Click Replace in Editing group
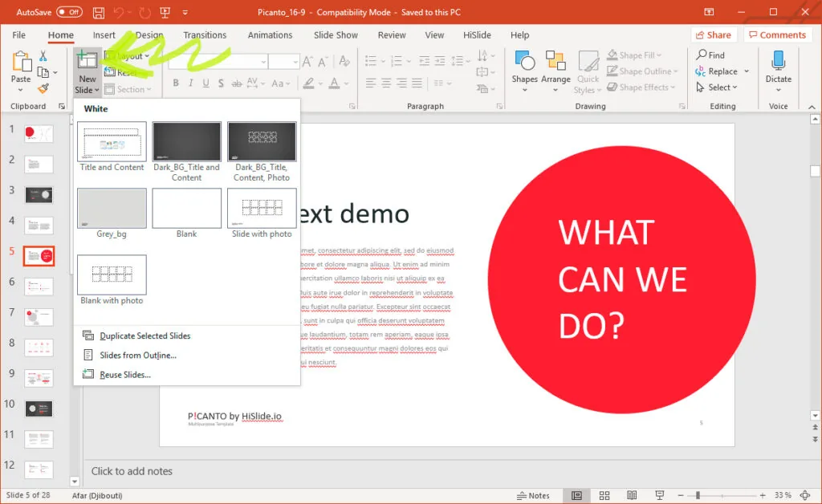This screenshot has height=504, width=822. (717, 71)
